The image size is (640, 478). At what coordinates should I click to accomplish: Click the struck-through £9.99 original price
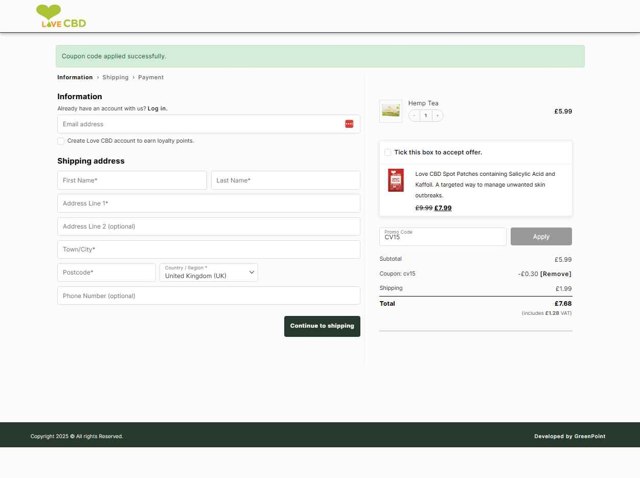pyautogui.click(x=424, y=208)
